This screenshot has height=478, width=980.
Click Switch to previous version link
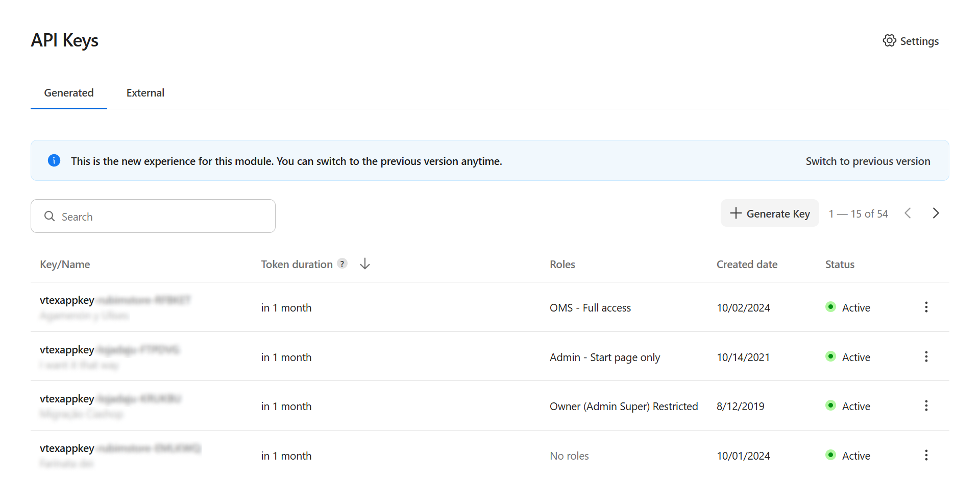click(x=868, y=161)
